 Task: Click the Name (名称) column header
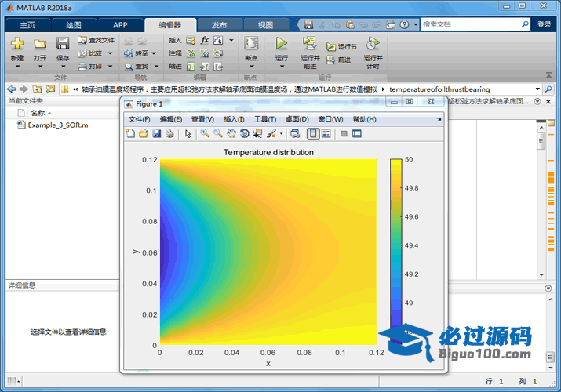click(x=38, y=113)
